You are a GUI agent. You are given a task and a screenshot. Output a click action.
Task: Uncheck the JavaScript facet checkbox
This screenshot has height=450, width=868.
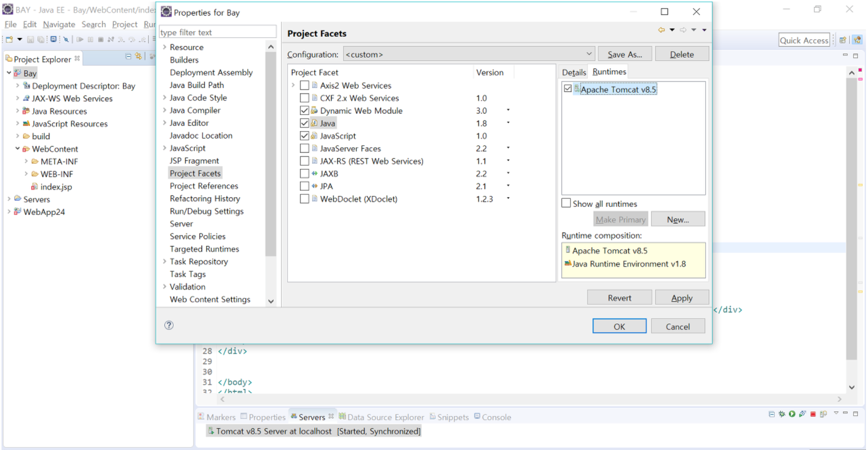click(305, 136)
